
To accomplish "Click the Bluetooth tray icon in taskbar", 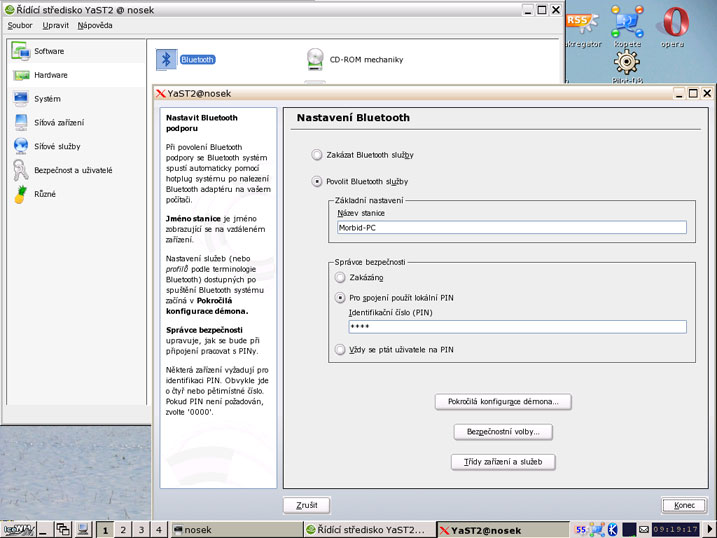I will pos(612,530).
